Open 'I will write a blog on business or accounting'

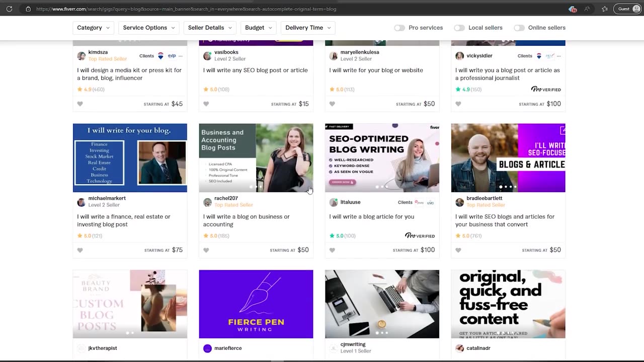[247, 221]
